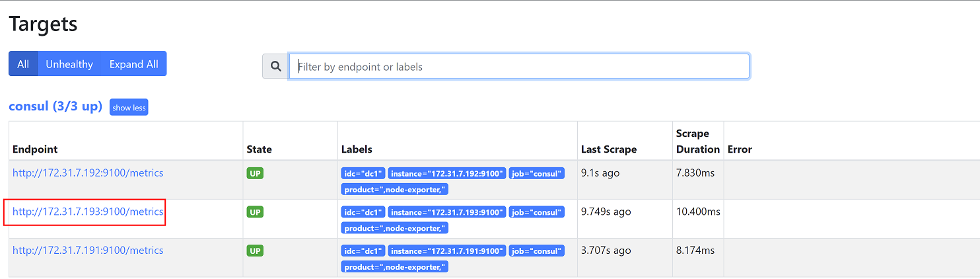Open 172.31.7.191:9100 metrics endpoint link
This screenshot has height=279, width=980.
click(x=88, y=251)
